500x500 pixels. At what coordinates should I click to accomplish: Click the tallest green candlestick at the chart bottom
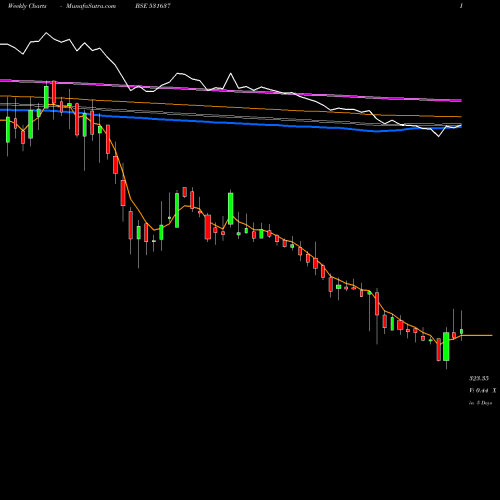click(446, 346)
